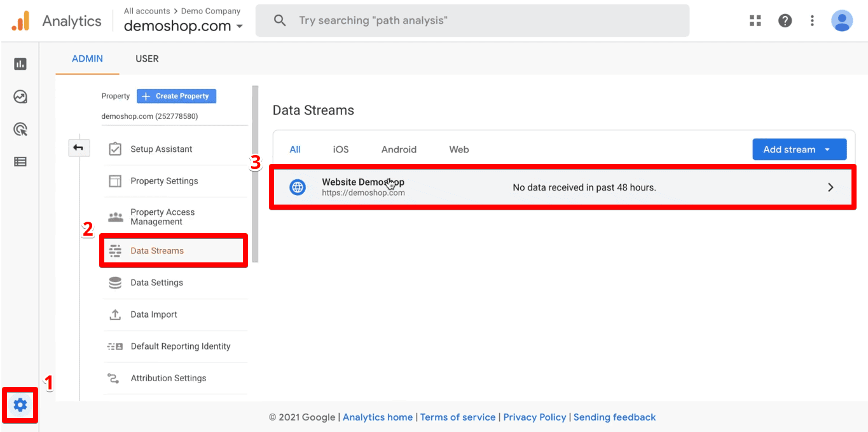This screenshot has height=432, width=868.
Task: Open the Analytics help icon
Action: click(x=785, y=20)
